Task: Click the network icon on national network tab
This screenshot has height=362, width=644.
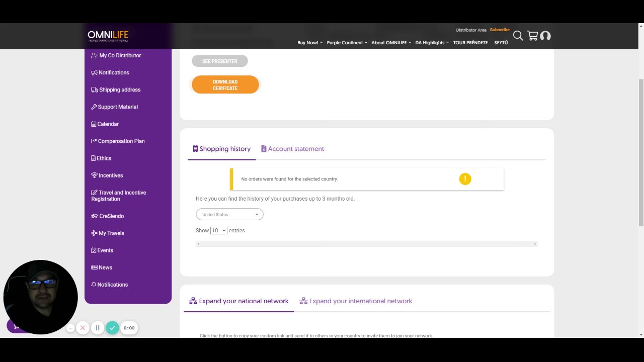Action: (193, 301)
